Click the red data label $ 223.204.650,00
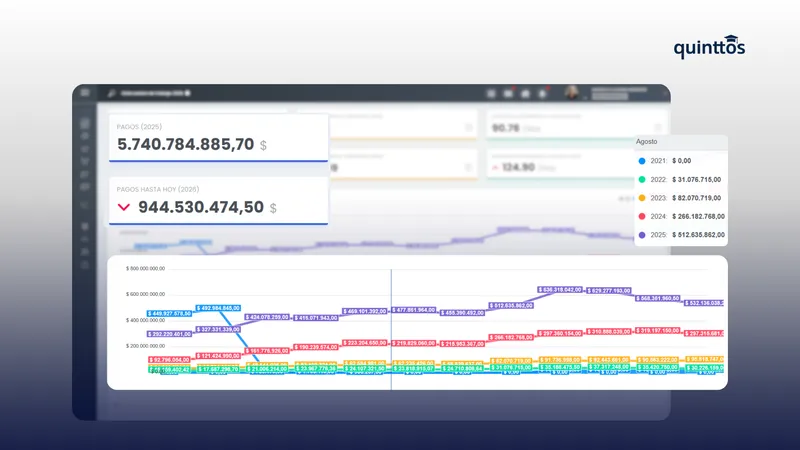This screenshot has height=450, width=800. [x=365, y=343]
